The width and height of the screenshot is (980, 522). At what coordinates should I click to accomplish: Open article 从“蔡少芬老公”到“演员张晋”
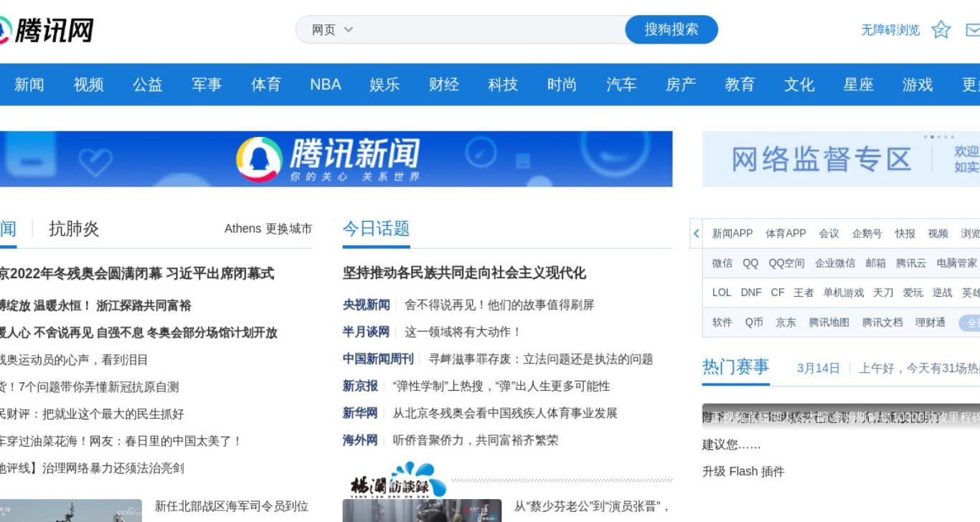coord(593,507)
